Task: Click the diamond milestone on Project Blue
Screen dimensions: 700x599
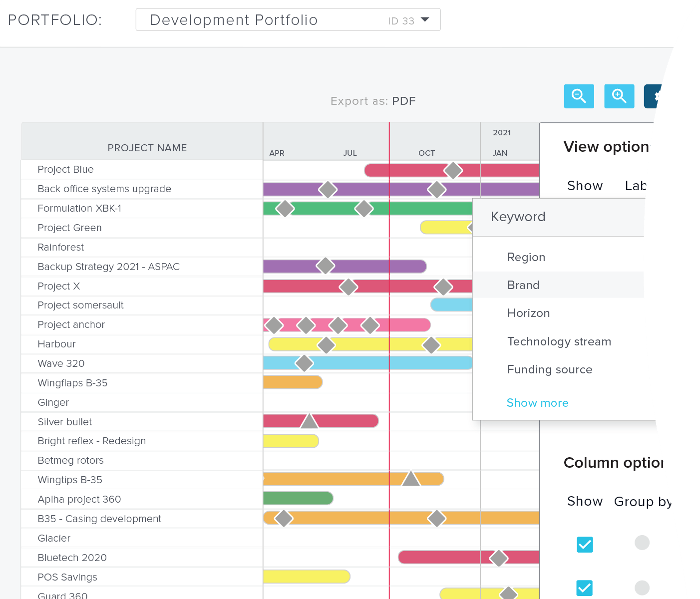Action: tap(453, 170)
